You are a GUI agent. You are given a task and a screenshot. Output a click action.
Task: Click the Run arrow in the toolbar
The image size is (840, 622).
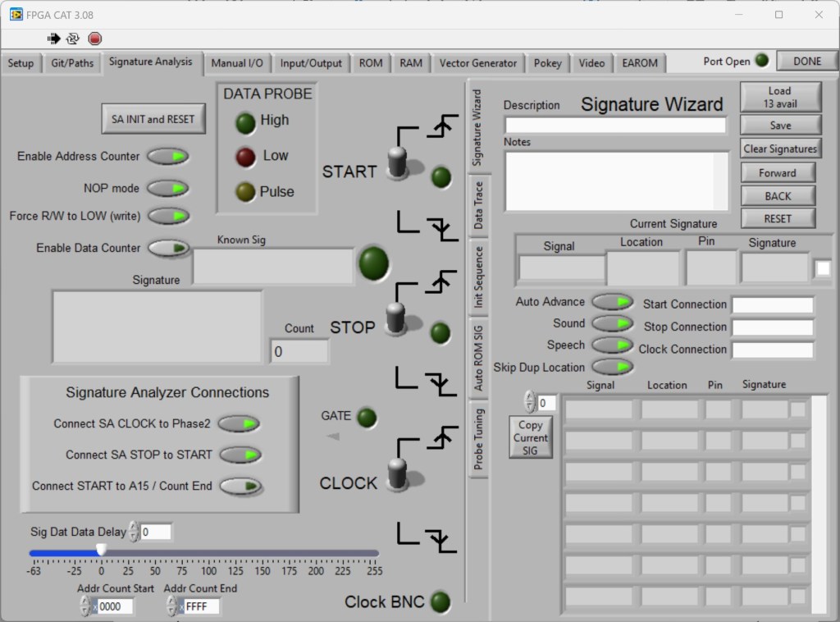pos(54,39)
